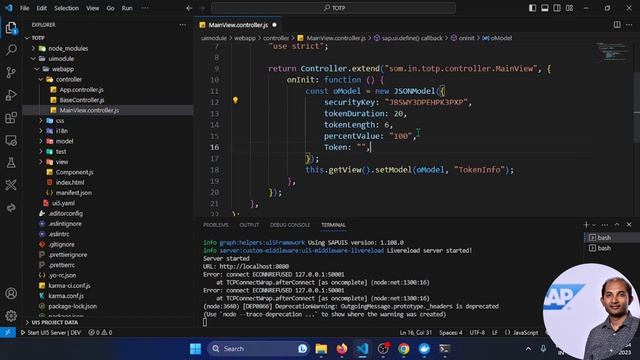Image resolution: width=640 pixels, height=360 pixels.
Task: Open Explorer Views and More Actions
Action: (182, 25)
